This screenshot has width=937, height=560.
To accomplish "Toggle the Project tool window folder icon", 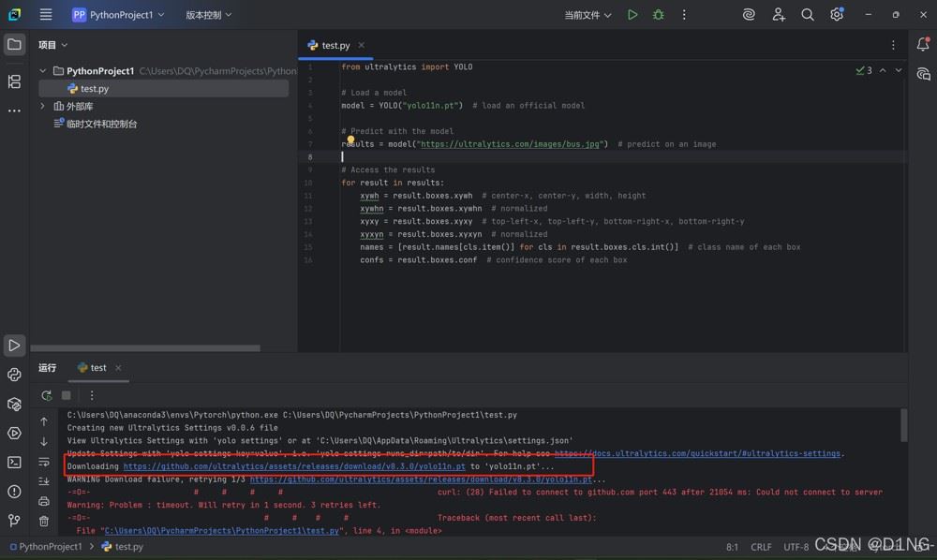I will coord(14,45).
